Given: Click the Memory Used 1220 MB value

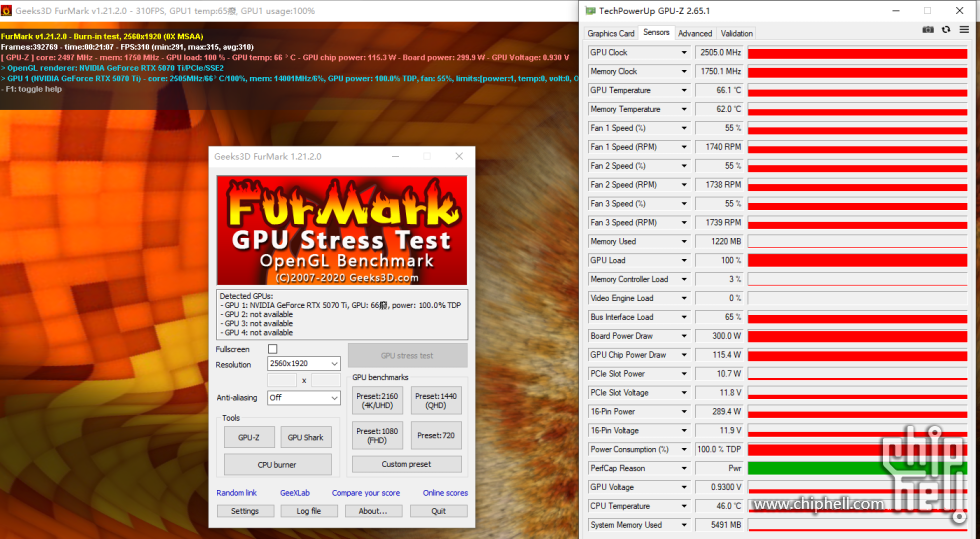Looking at the screenshot, I should click(719, 241).
